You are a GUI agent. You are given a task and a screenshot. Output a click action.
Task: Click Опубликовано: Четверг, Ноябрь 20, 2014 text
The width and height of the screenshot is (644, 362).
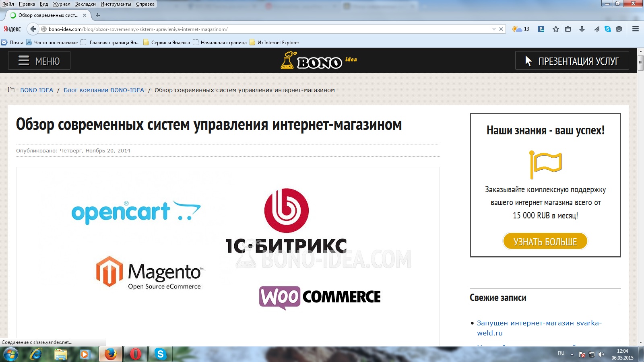(73, 150)
